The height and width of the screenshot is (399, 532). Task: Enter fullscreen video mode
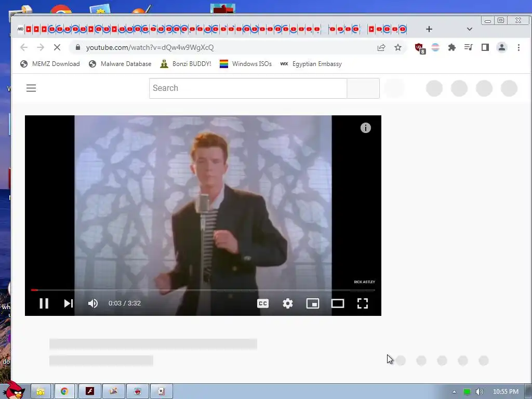click(363, 303)
